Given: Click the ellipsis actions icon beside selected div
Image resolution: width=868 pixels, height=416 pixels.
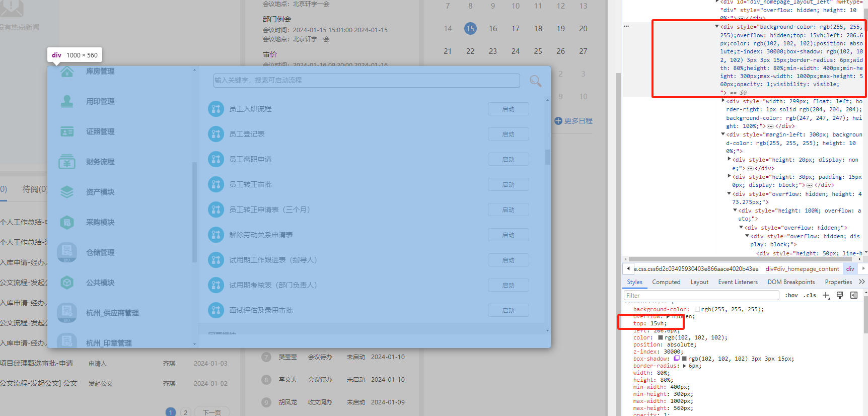Looking at the screenshot, I should coord(626,26).
